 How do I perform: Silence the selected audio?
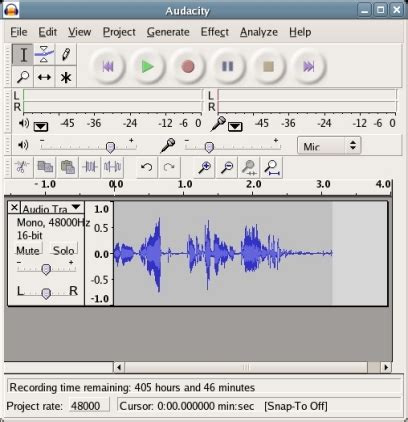click(x=112, y=167)
